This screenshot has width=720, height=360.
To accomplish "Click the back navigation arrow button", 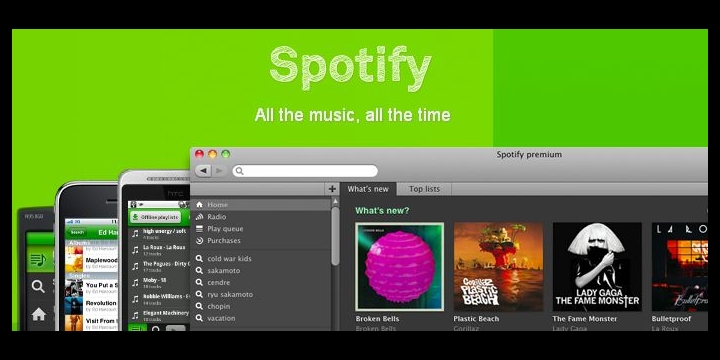I will pyautogui.click(x=203, y=171).
